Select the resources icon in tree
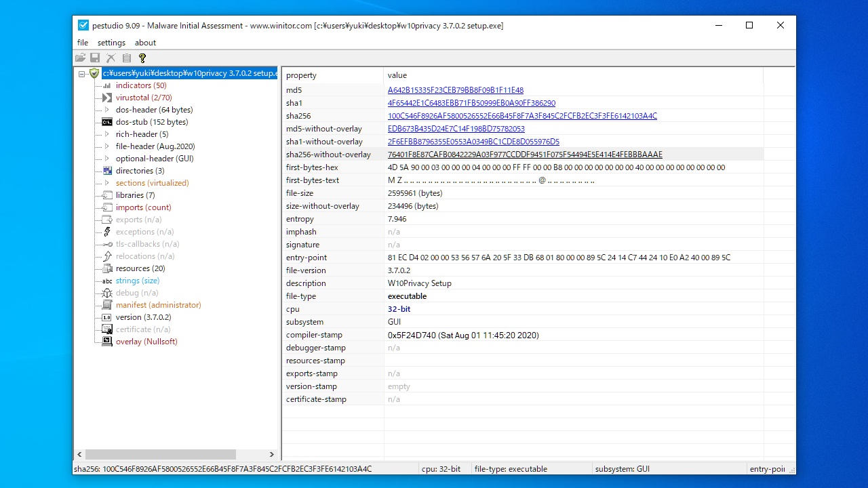 pos(107,268)
